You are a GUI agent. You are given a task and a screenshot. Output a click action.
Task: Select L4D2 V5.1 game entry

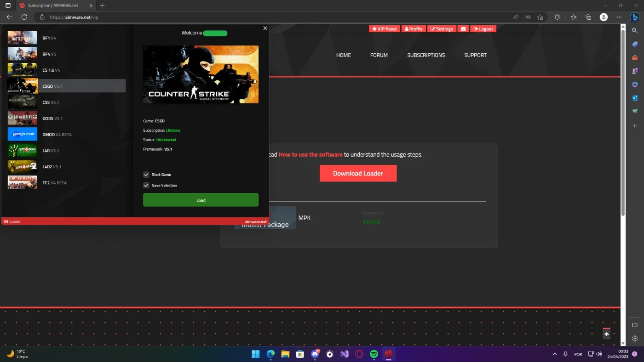[x=66, y=167]
